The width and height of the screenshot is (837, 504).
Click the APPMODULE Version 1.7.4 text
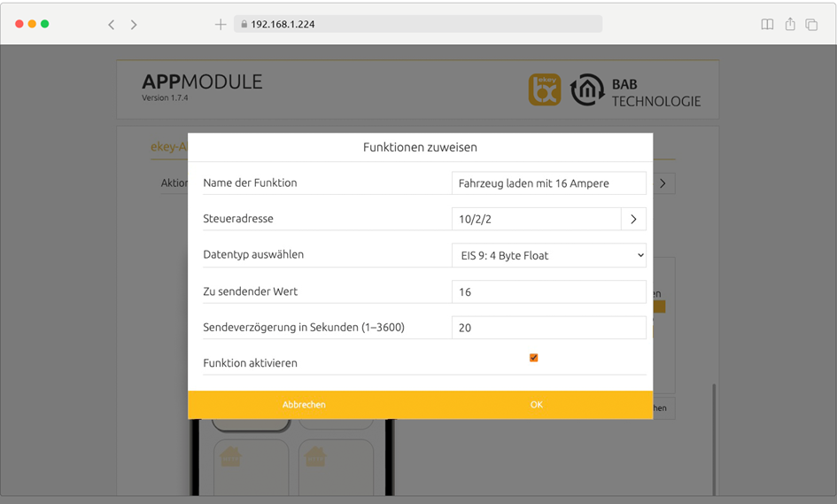pos(202,87)
